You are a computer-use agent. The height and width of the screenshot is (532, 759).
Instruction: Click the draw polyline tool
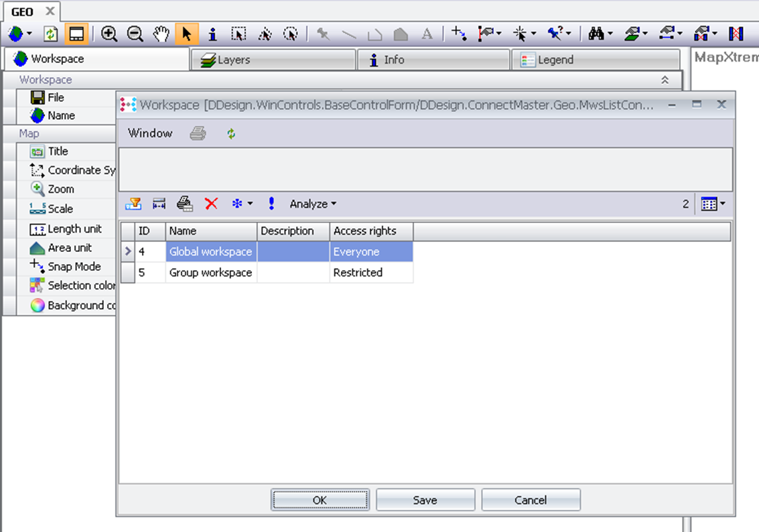coord(374,34)
